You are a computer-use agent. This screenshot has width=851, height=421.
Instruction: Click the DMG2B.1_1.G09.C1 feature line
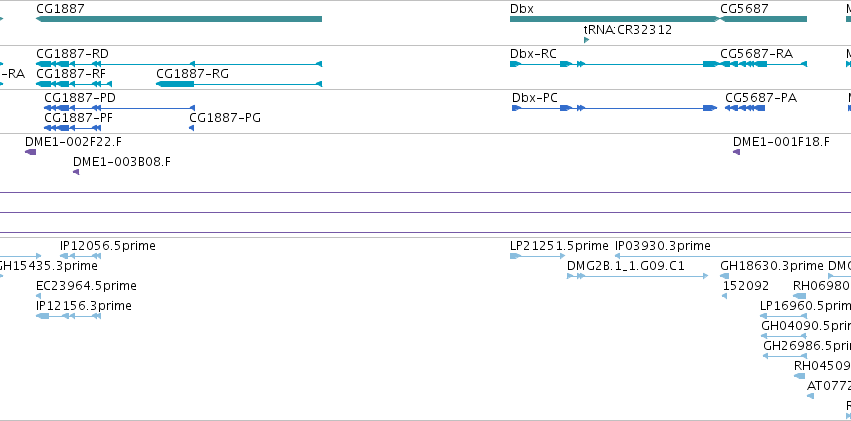point(638,276)
